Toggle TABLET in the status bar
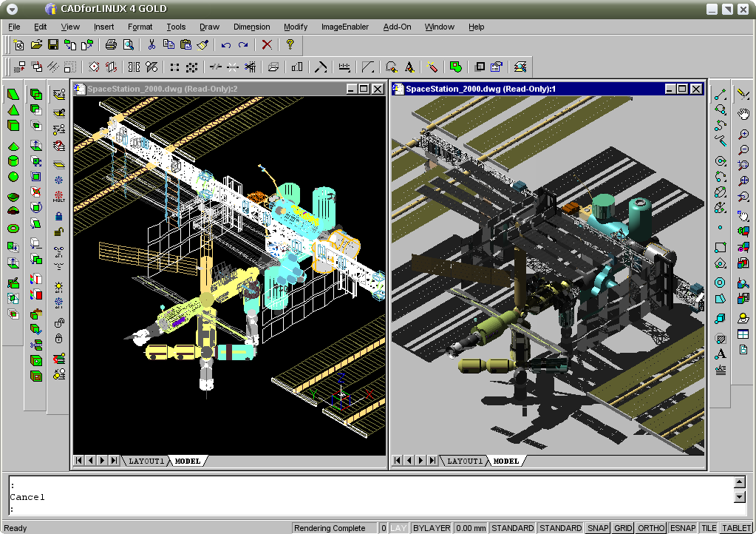This screenshot has width=756, height=534. tap(736, 528)
